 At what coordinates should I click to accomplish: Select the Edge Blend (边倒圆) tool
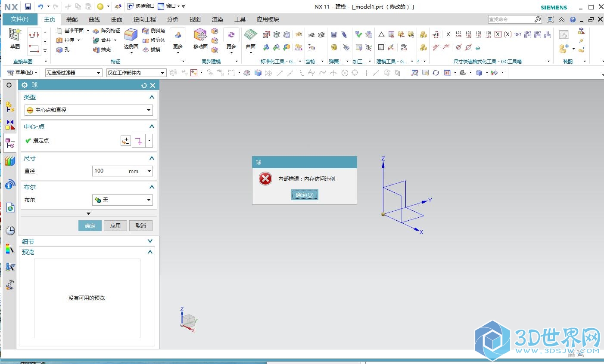(x=131, y=39)
